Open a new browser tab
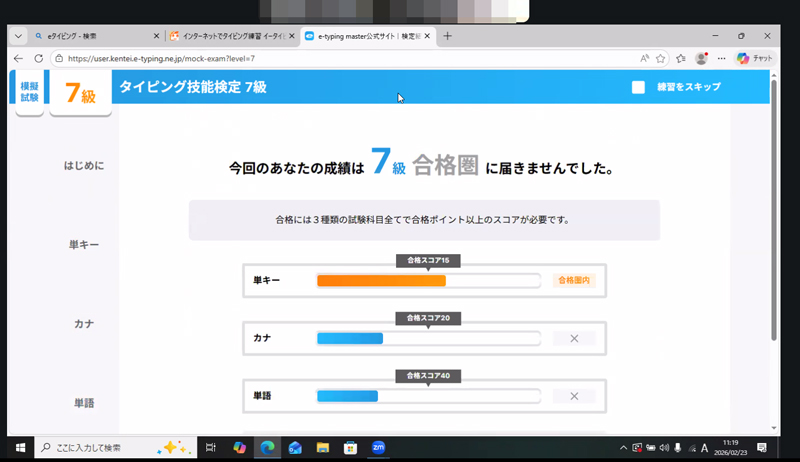 point(447,36)
